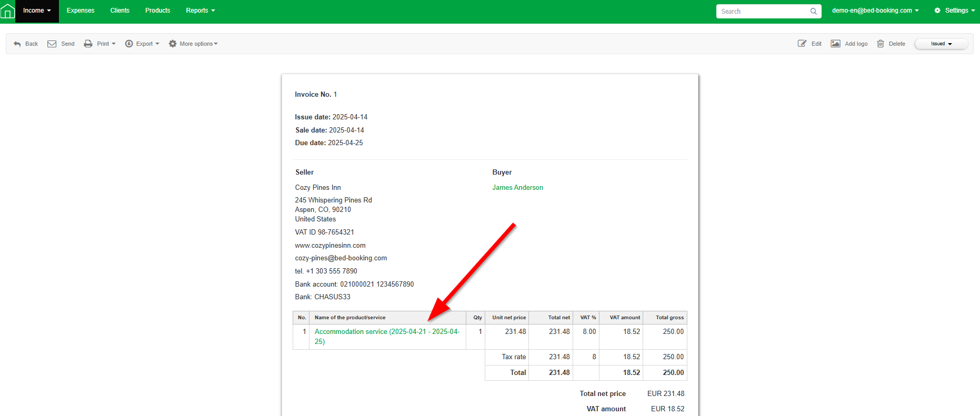The height and width of the screenshot is (416, 980).
Task: Click the tel. +1 303 555 7890 line
Action: tap(326, 271)
